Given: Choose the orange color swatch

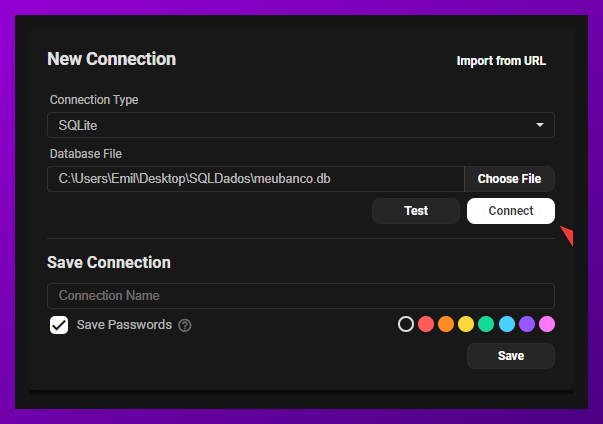Looking at the screenshot, I should tap(446, 324).
